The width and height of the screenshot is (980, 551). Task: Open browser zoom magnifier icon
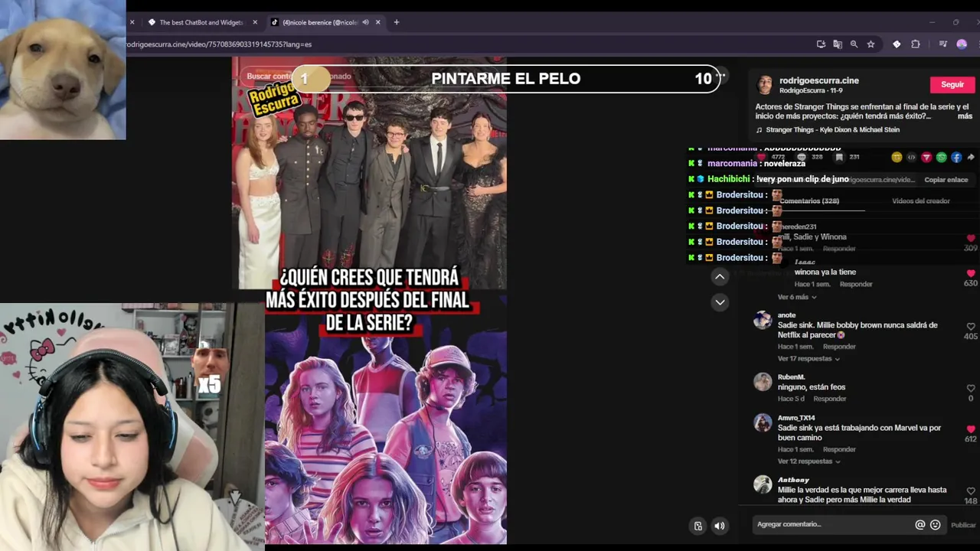(x=854, y=44)
